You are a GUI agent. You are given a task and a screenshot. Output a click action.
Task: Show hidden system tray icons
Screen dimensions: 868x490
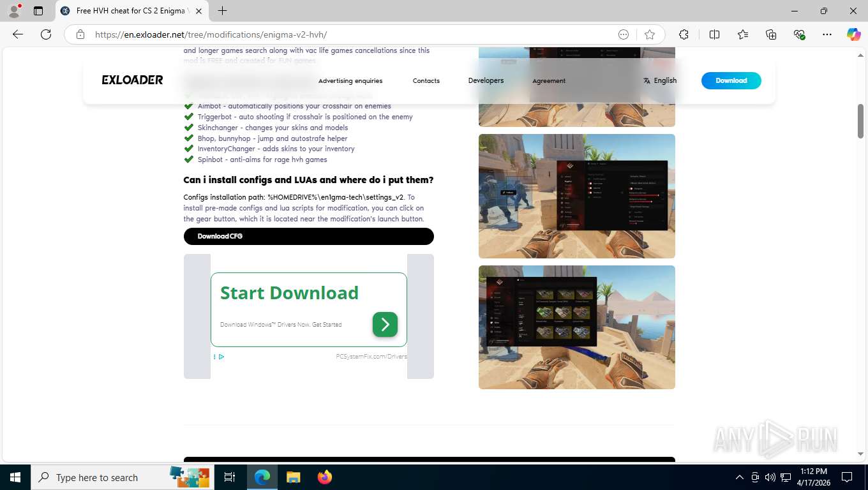740,477
